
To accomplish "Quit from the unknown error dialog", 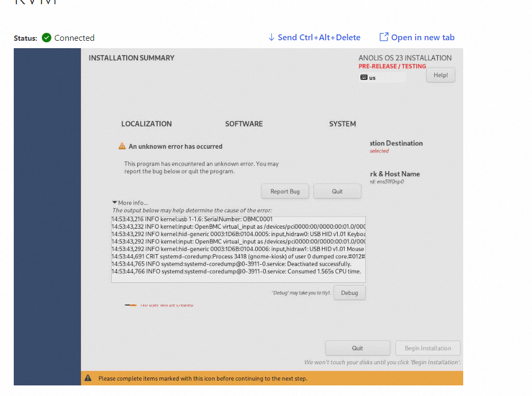I will click(x=337, y=191).
